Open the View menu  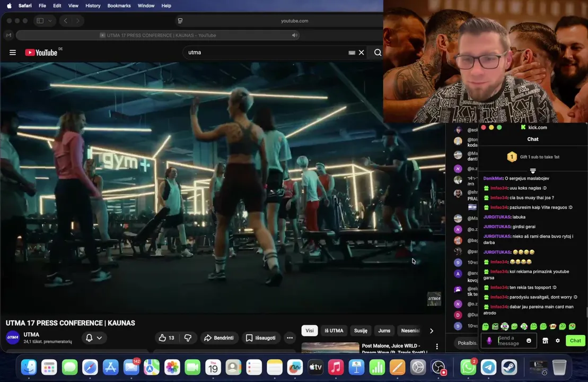click(73, 6)
